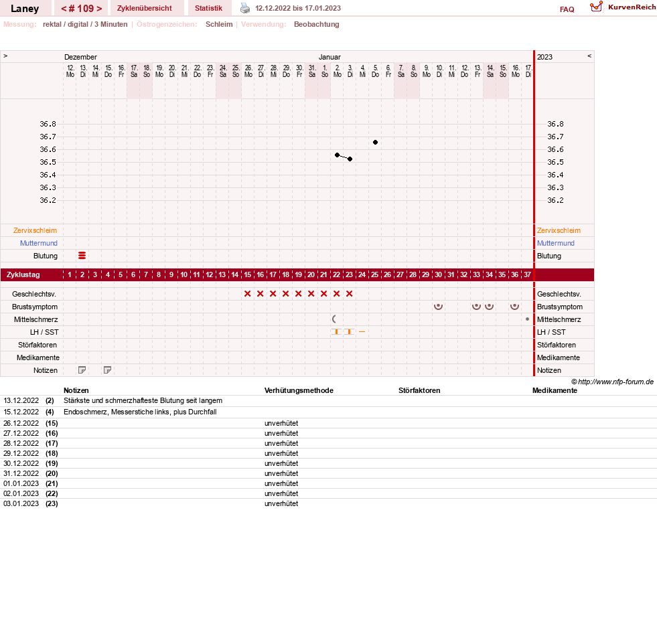Click 'unverhütet' entry for 26.12.2022
The height and width of the screenshot is (644, 657).
click(281, 423)
